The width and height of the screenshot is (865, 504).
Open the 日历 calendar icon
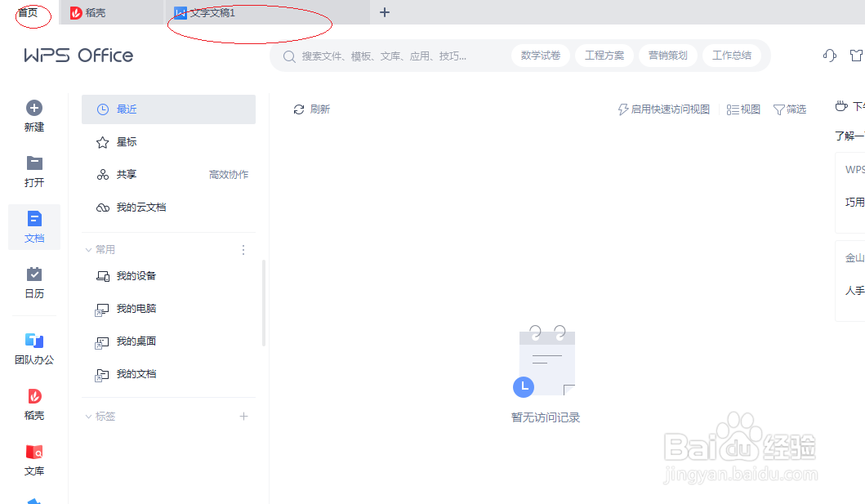tap(34, 274)
